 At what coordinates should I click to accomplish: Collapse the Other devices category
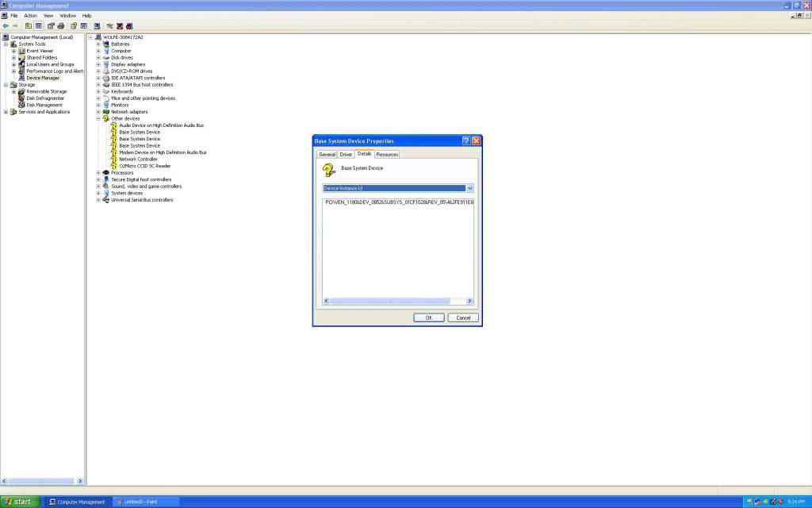[98, 118]
